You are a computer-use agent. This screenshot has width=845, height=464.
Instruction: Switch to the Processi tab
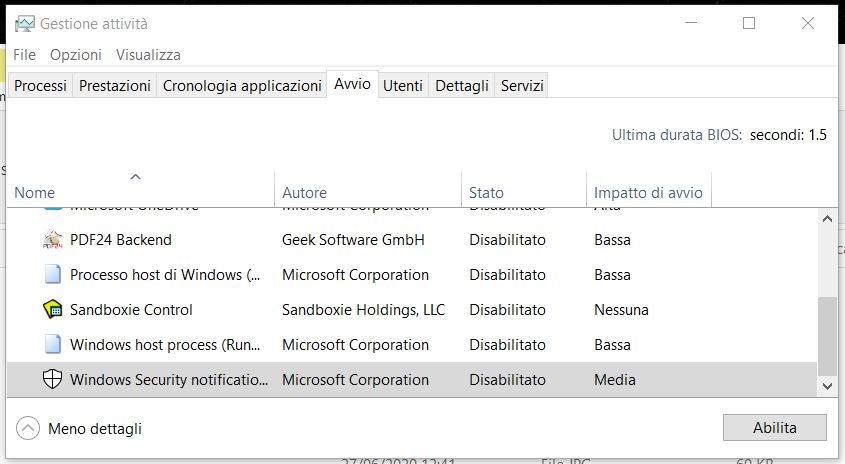tap(41, 86)
